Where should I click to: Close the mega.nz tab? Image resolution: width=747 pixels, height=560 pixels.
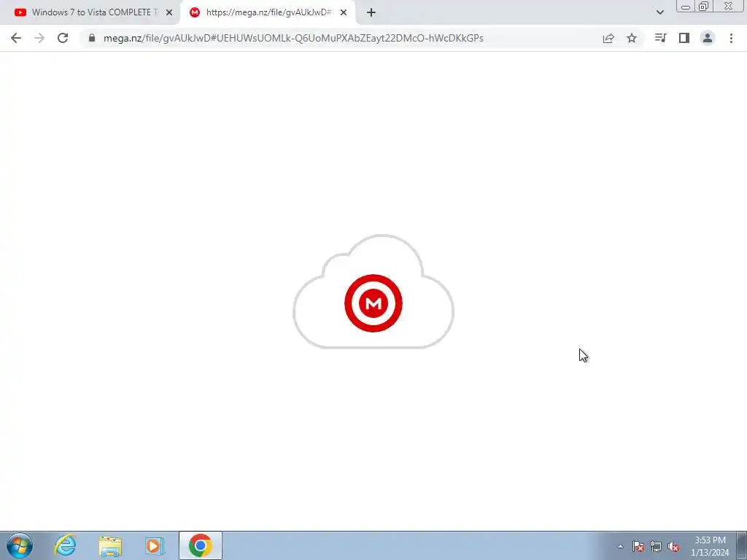click(x=344, y=12)
